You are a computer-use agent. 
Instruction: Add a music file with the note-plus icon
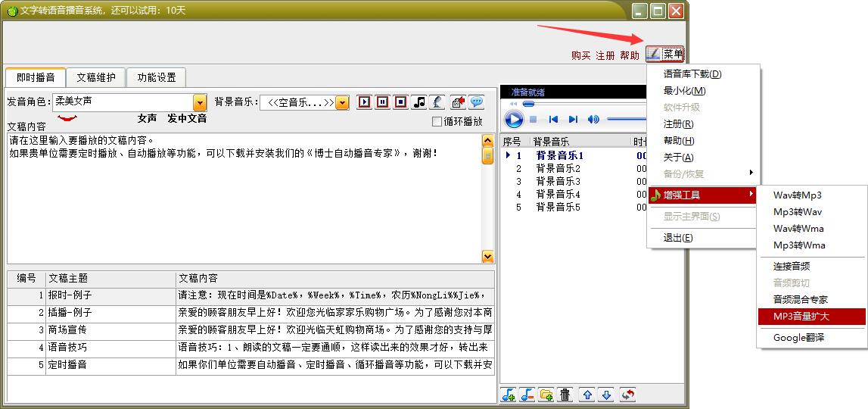509,395
